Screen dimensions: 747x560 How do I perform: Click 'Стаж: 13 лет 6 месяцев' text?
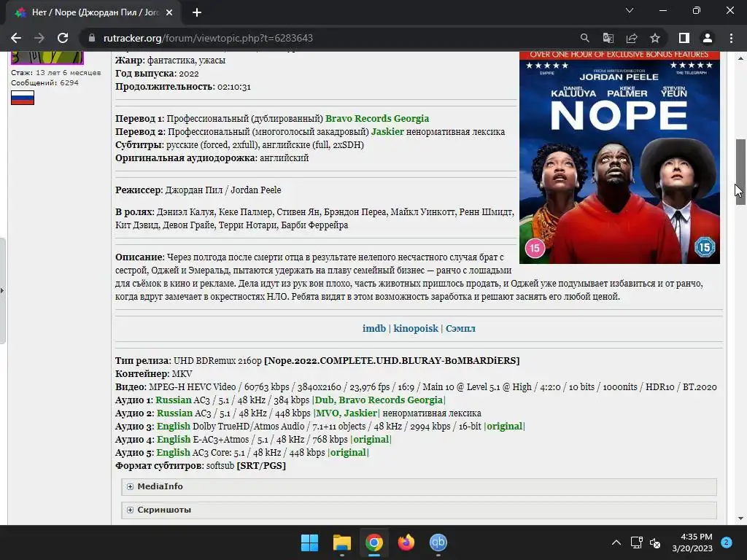coord(55,73)
